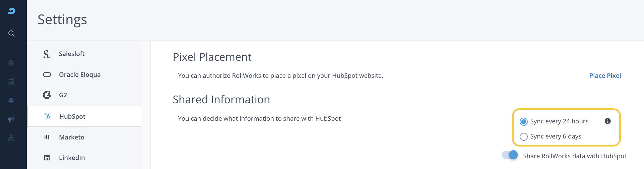Click the Salesloft logo icon

point(47,54)
